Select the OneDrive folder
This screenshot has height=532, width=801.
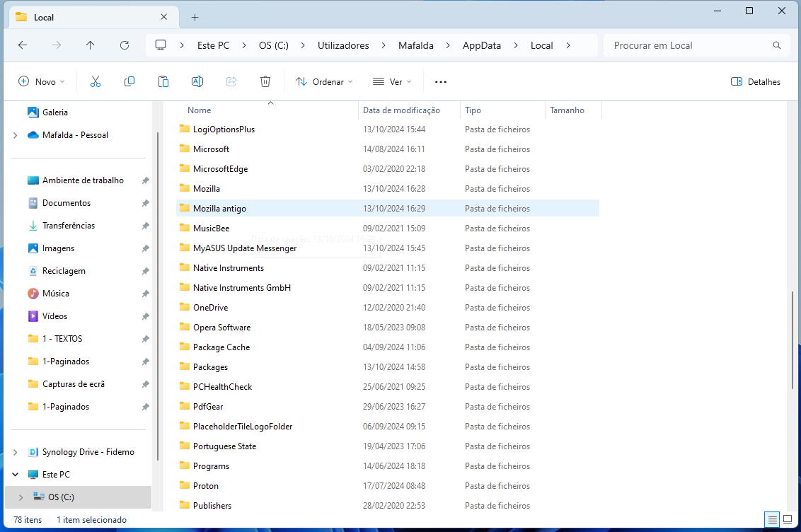coord(388,308)
